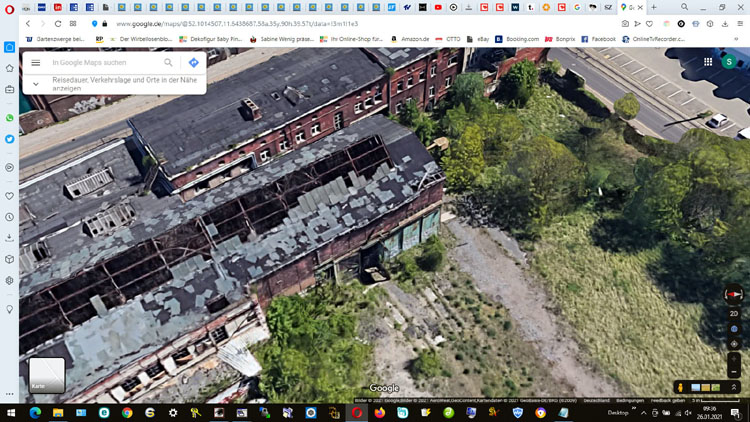Launch Firefox from the taskbar
Image resolution: width=750 pixels, height=422 pixels.
tap(380, 412)
